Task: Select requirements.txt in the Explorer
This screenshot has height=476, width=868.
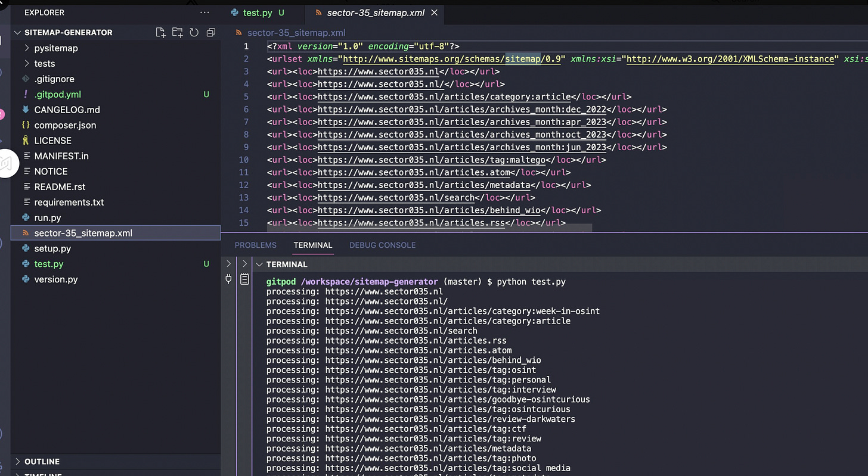Action: pos(69,203)
